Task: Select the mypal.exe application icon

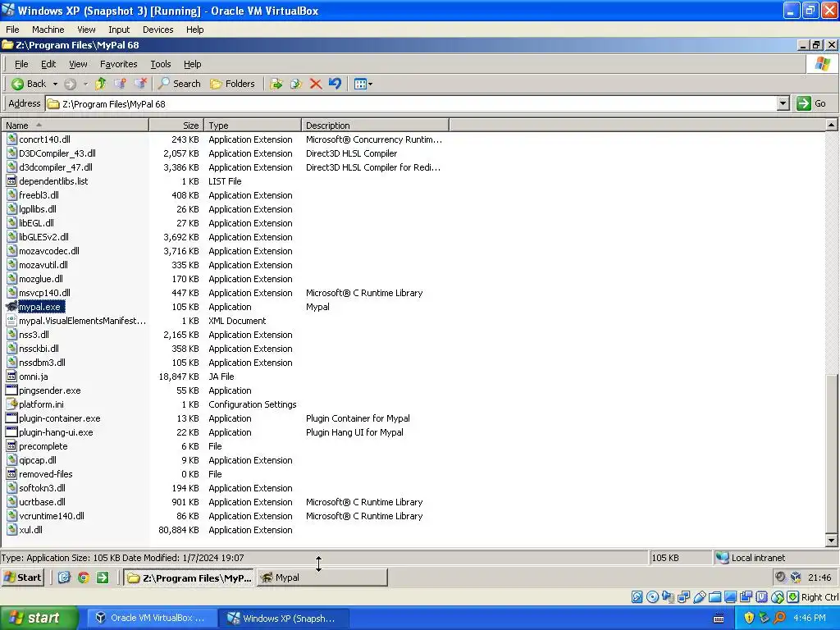Action: click(x=11, y=307)
